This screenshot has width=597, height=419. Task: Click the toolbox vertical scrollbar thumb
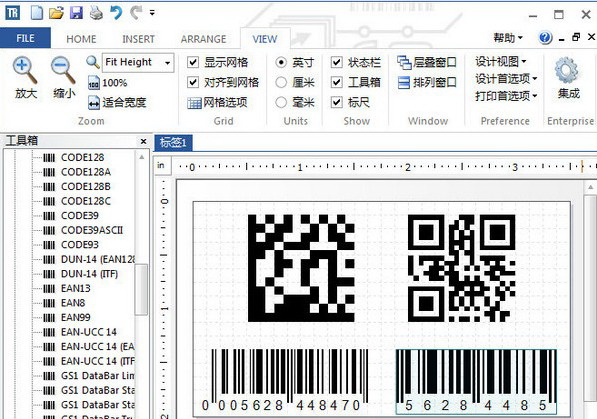(142, 289)
